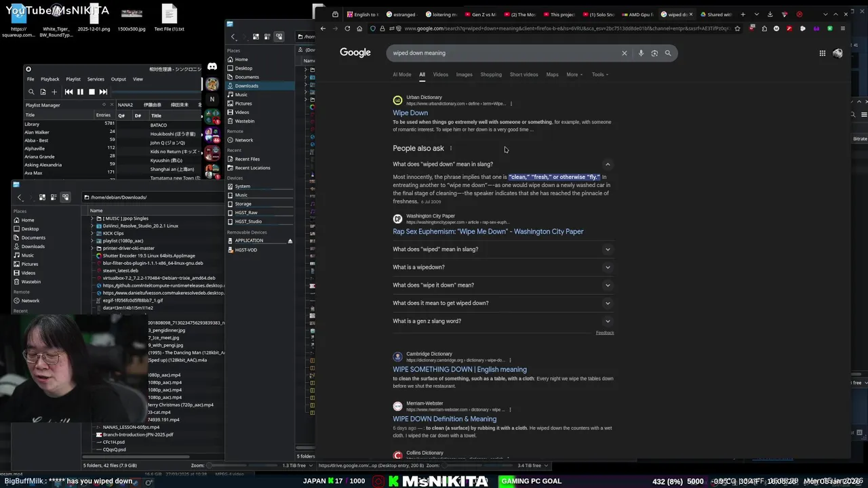Click the Google search magnifier button
The height and width of the screenshot is (488, 868).
[x=668, y=53]
